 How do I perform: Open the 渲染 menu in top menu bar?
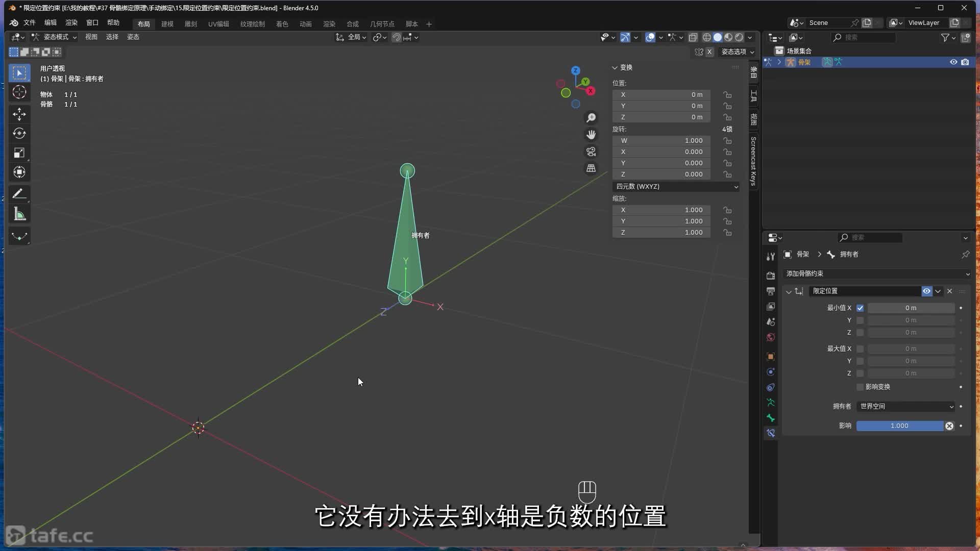71,23
